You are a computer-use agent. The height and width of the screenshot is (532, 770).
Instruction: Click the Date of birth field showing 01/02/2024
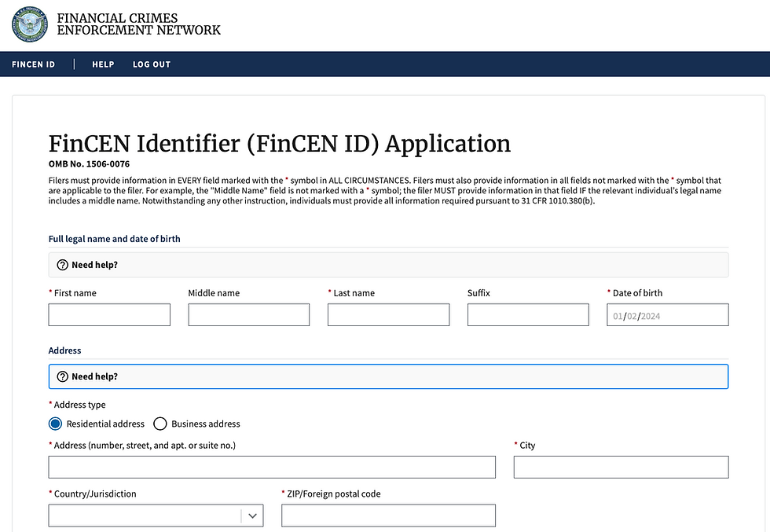point(667,314)
